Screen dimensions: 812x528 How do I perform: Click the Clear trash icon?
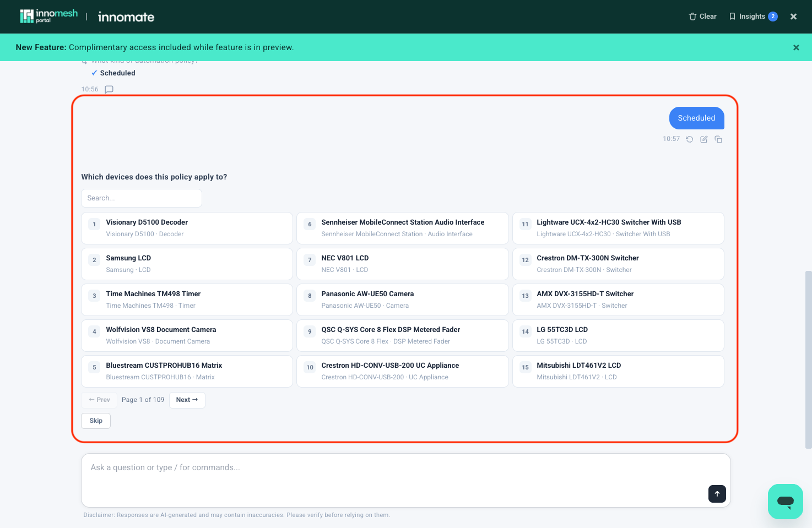coord(692,17)
